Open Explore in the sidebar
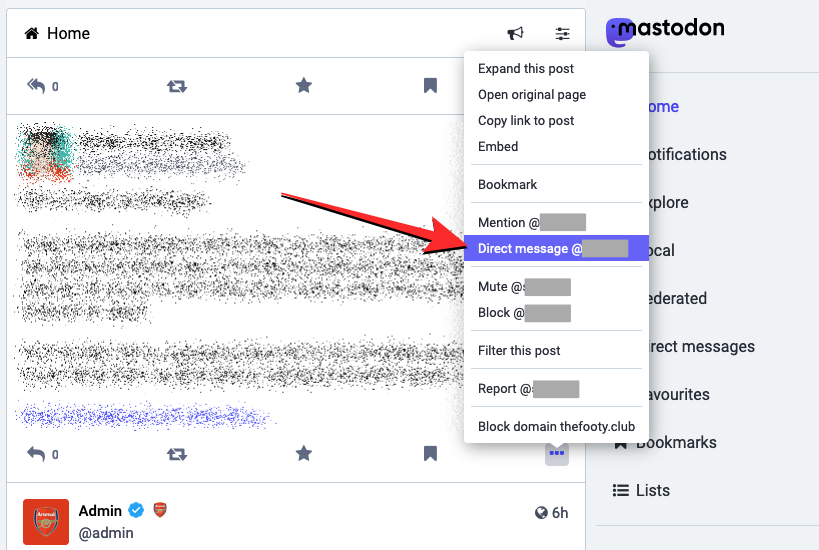The image size is (819, 550). point(669,203)
